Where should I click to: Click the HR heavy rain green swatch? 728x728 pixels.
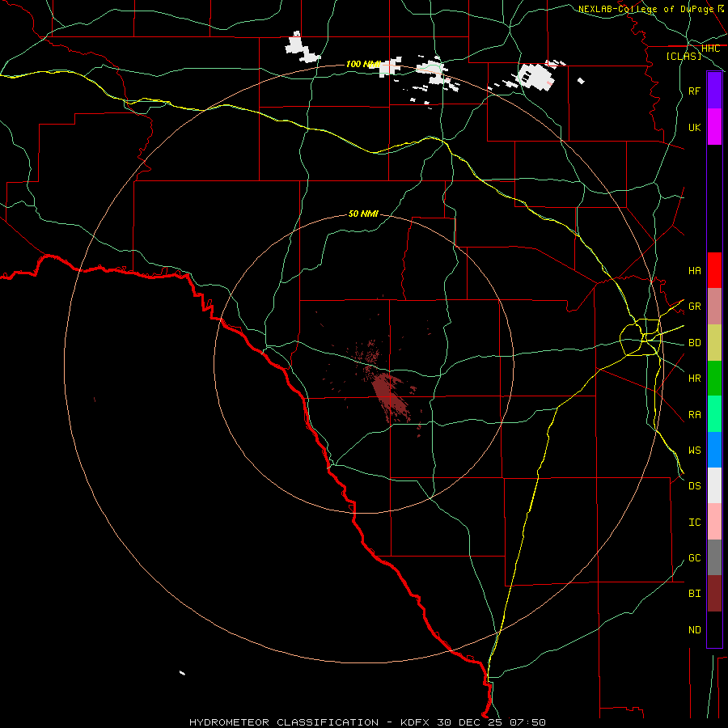714,378
